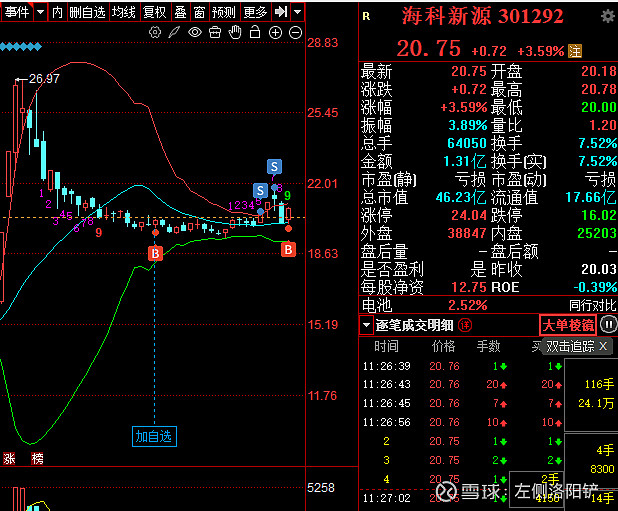Open the 更多 more options menu
The height and width of the screenshot is (511, 618).
[x=255, y=12]
